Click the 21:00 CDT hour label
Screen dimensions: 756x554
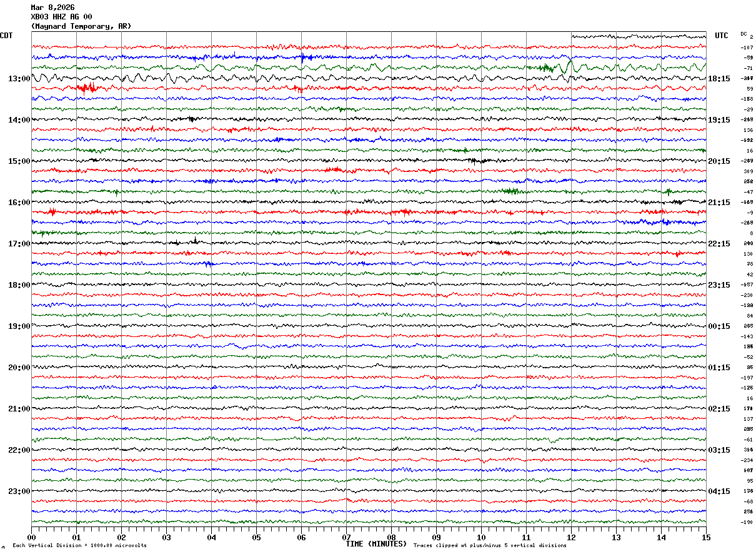tap(19, 409)
